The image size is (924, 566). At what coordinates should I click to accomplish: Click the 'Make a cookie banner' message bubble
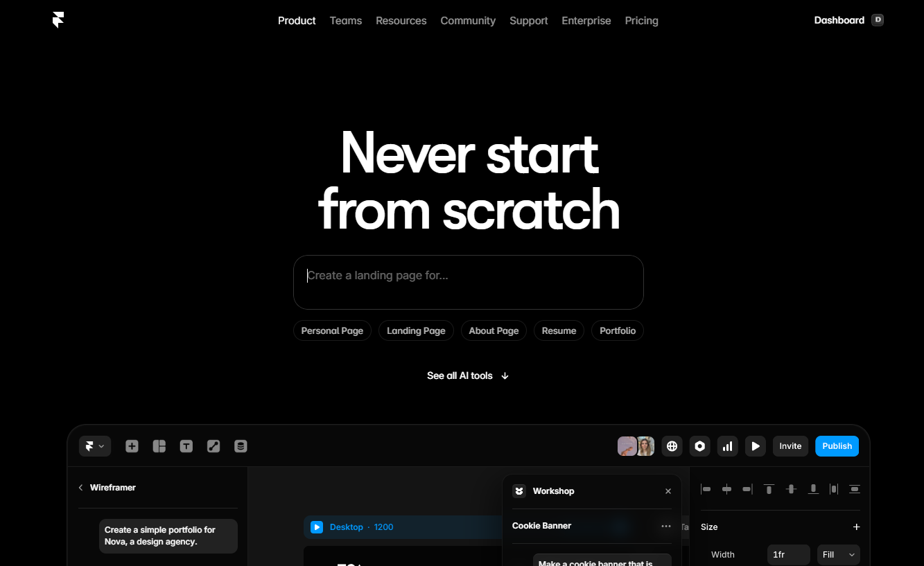tap(602, 560)
